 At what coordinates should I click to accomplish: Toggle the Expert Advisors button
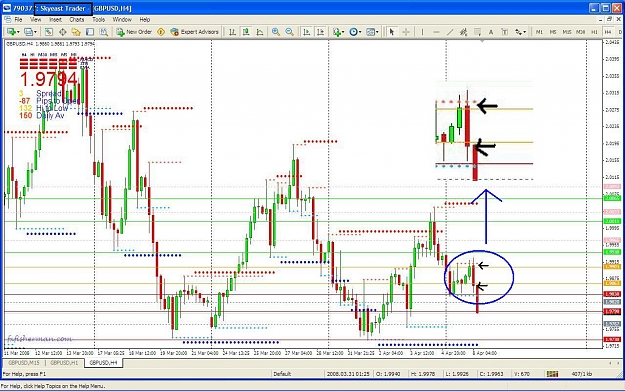point(195,32)
